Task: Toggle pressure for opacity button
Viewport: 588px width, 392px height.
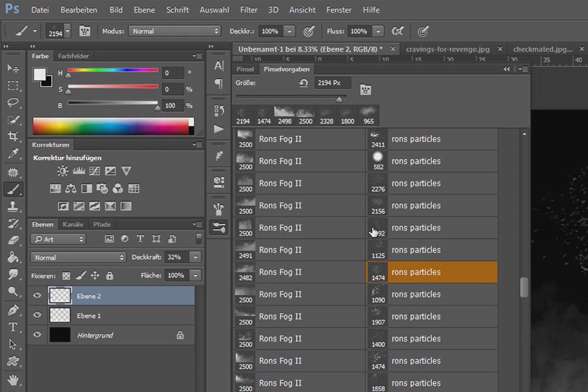Action: pyautogui.click(x=308, y=31)
